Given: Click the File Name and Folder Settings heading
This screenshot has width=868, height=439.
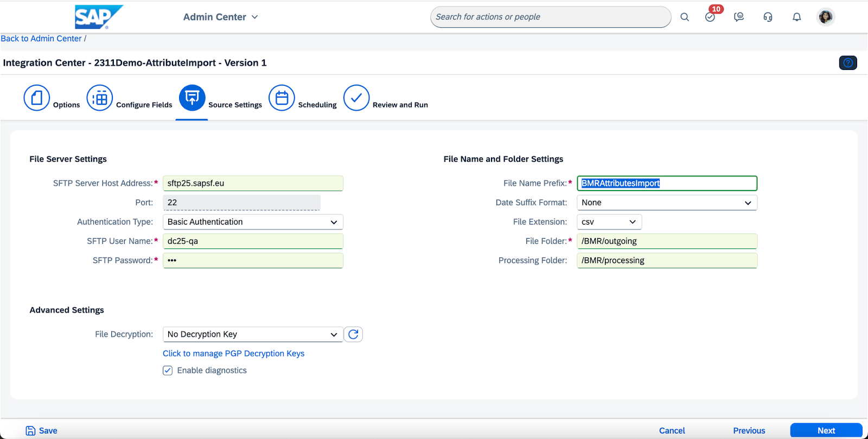Looking at the screenshot, I should 503,159.
